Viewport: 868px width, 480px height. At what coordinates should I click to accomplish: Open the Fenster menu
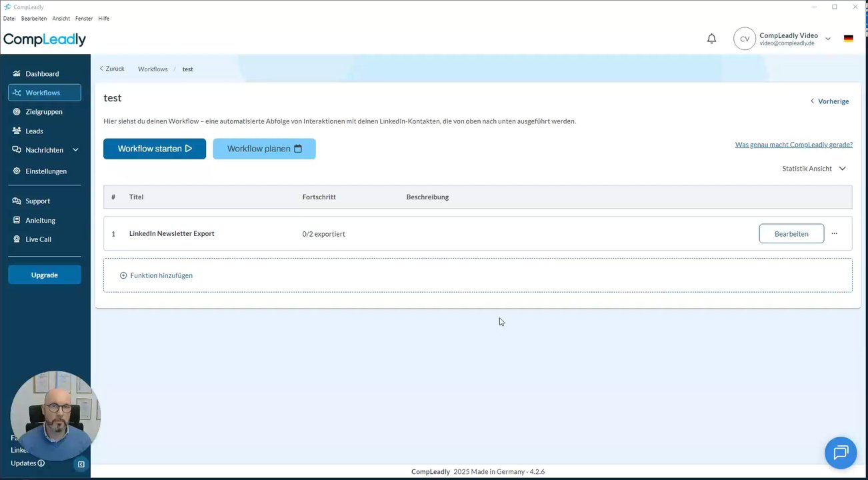point(84,19)
